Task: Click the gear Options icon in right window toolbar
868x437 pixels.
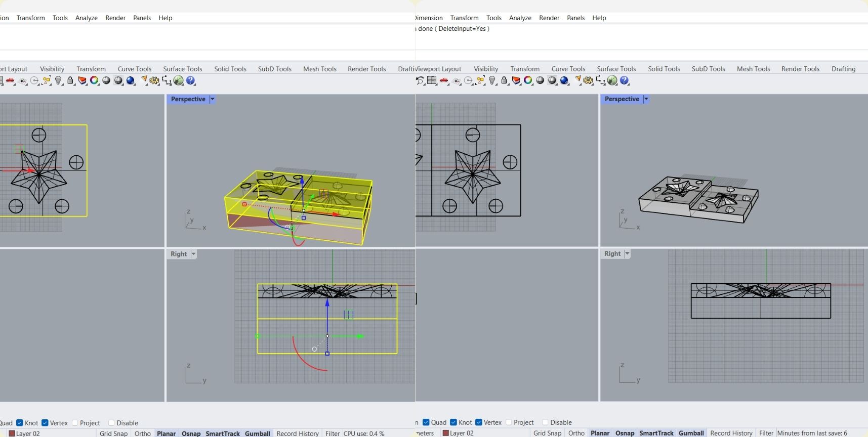Action: pos(588,80)
